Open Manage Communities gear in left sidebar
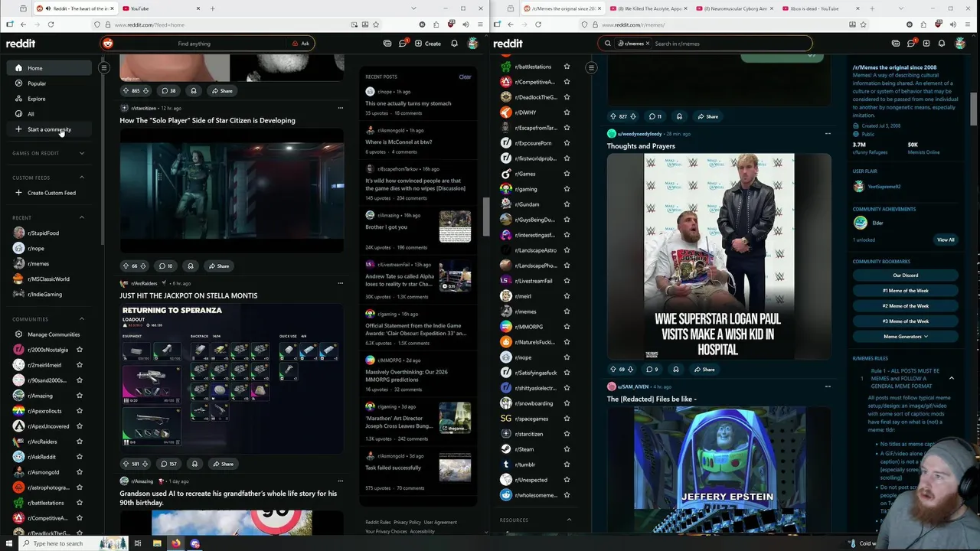Screen dimensions: 980x551 point(19,334)
